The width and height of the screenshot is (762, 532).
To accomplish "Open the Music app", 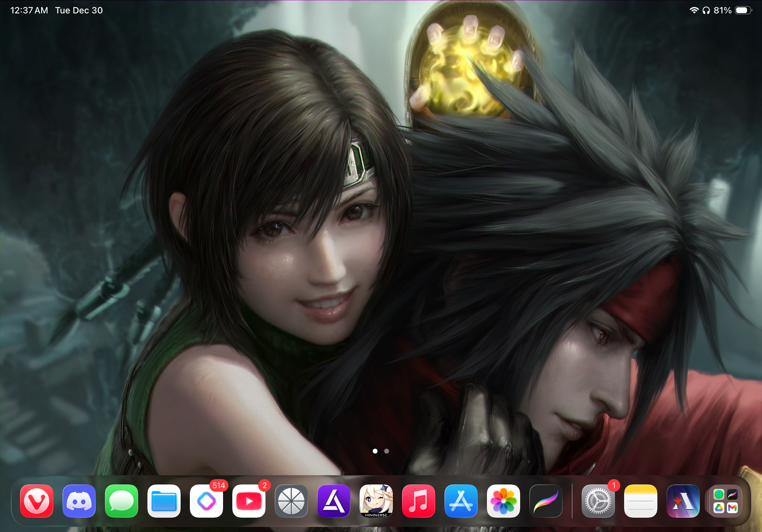I will pos(419,501).
